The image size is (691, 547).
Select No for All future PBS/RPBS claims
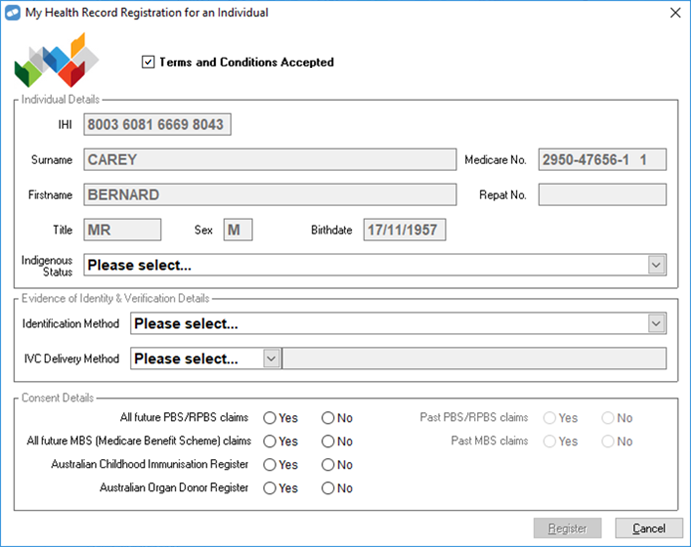(328, 418)
